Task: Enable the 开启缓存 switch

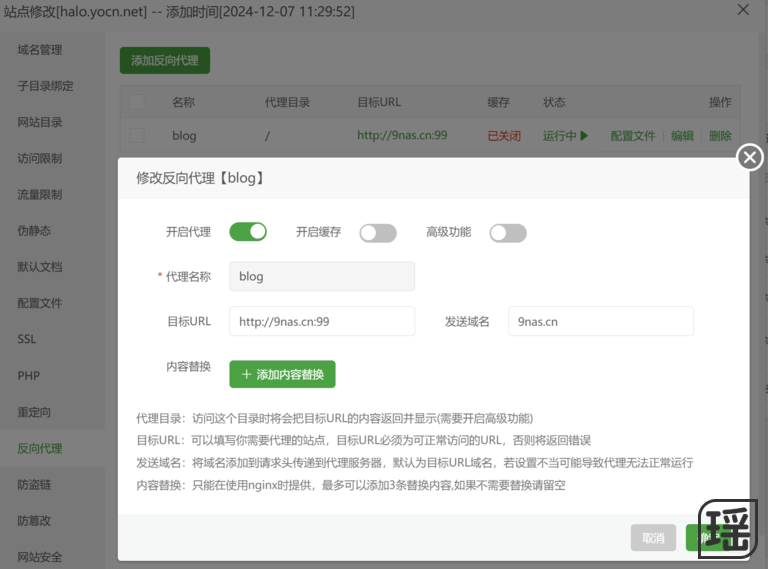Action: click(x=378, y=232)
